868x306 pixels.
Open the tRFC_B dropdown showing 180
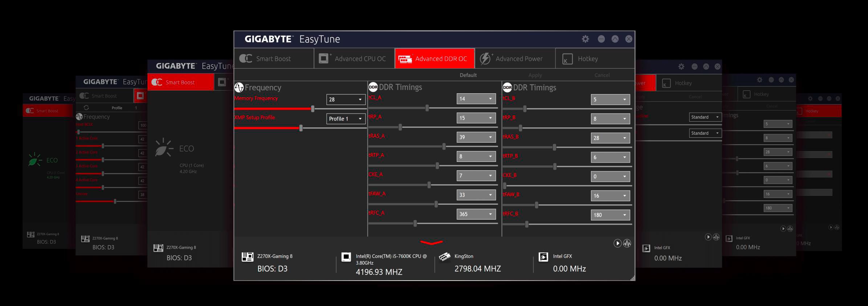pyautogui.click(x=610, y=215)
